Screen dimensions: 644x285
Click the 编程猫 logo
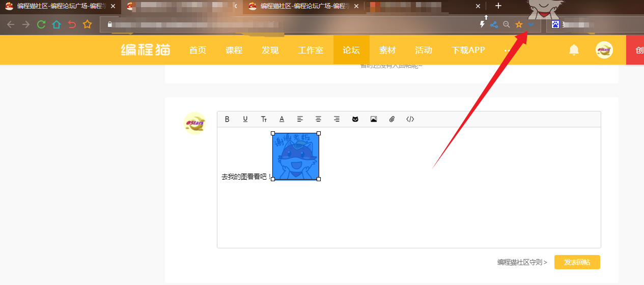[x=146, y=50]
